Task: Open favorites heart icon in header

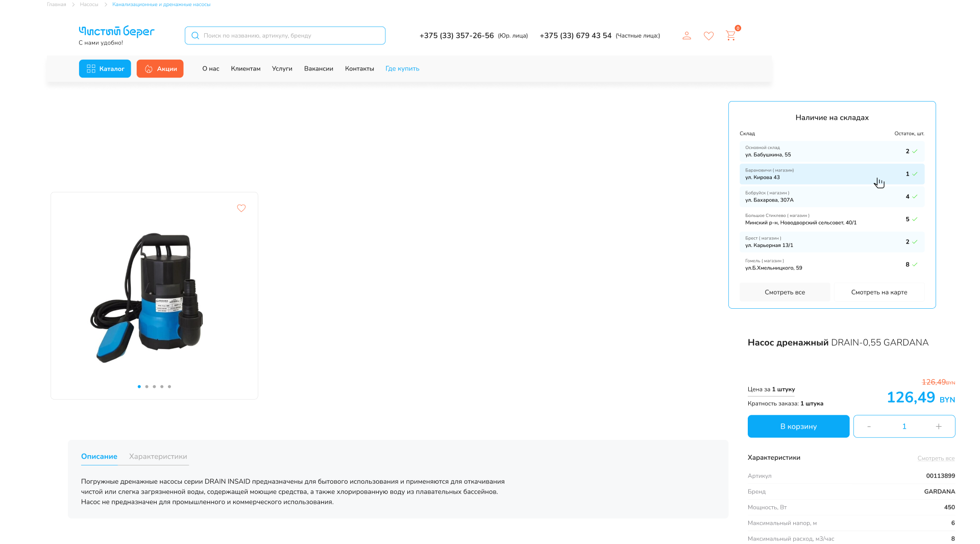Action: point(708,36)
